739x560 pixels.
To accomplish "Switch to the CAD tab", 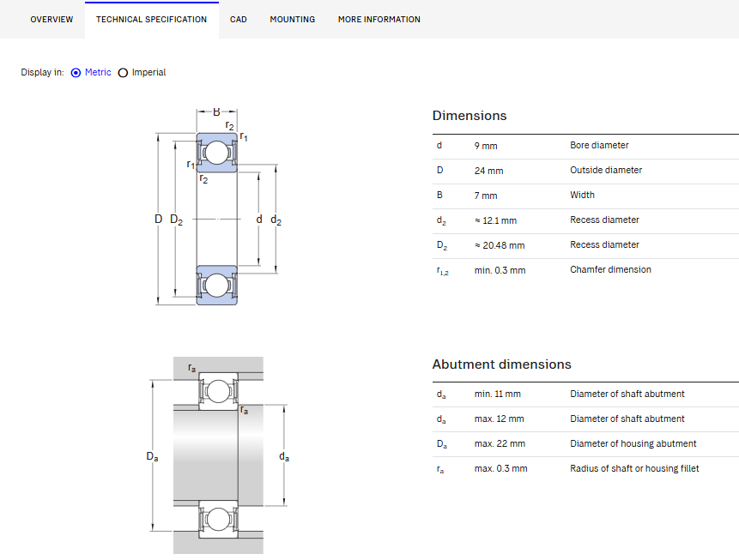I will [x=238, y=20].
